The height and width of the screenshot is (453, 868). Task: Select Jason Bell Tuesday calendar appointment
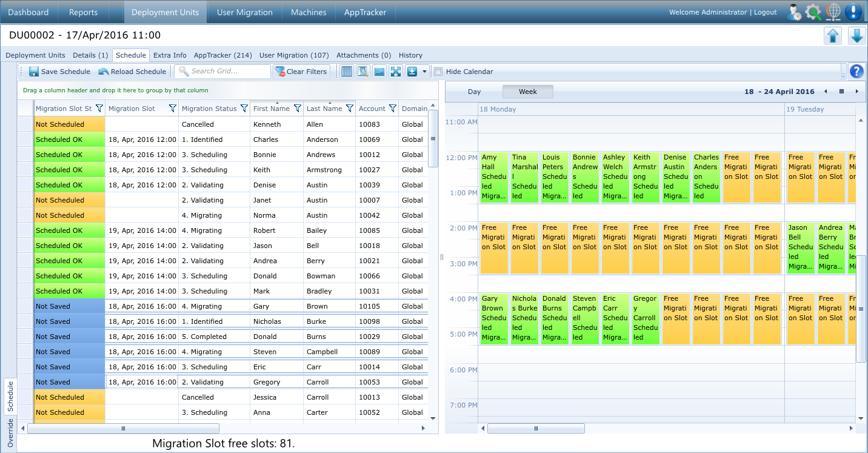coord(801,248)
